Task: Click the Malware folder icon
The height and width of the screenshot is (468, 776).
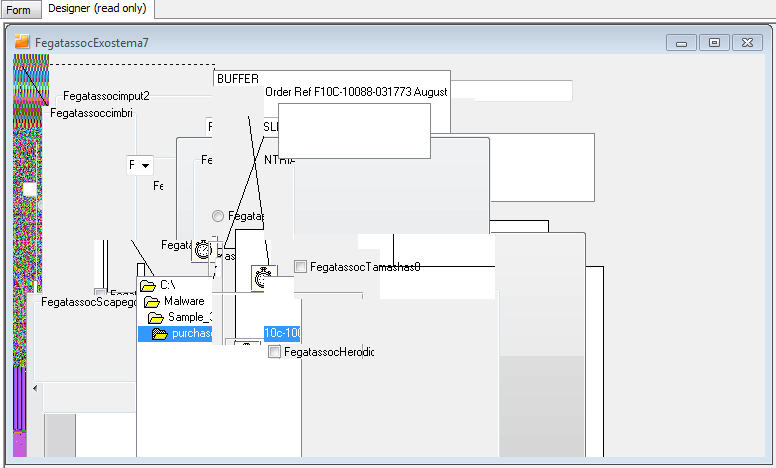Action: click(x=152, y=301)
